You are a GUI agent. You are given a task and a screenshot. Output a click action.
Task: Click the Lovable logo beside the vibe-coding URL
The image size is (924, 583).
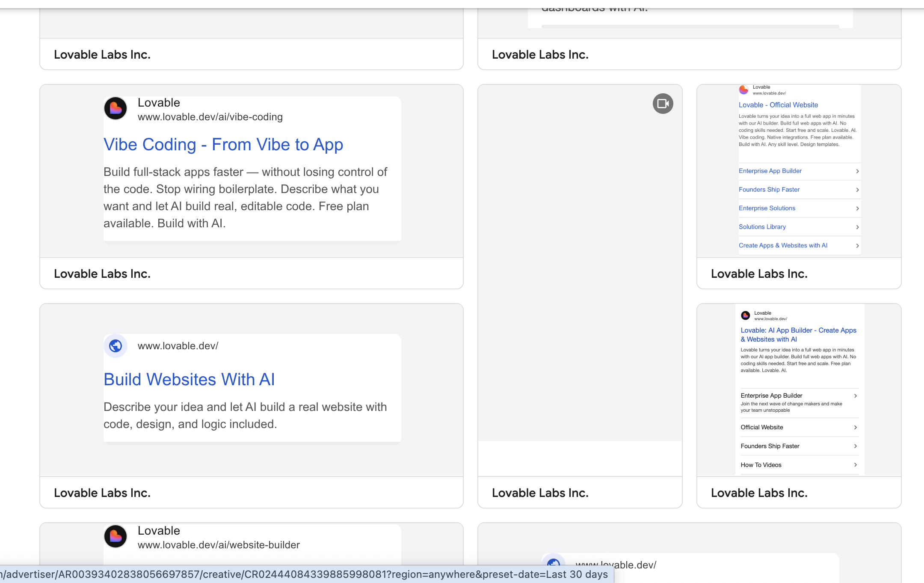[x=115, y=108]
